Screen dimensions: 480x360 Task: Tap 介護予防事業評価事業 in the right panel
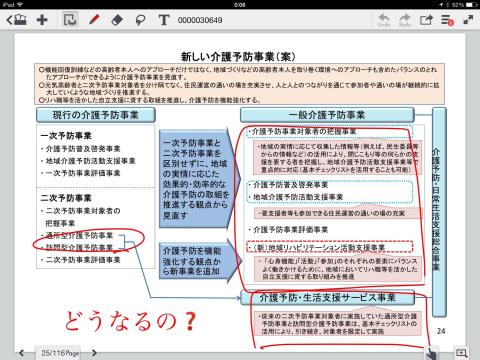290,230
